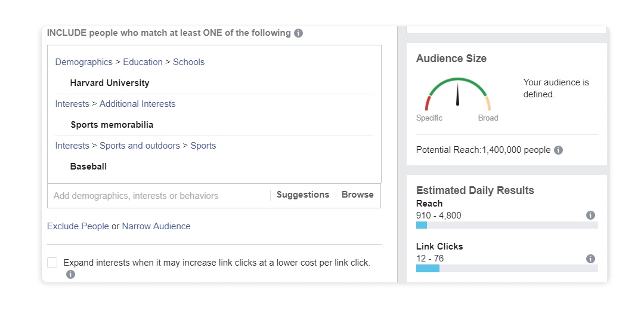Enable Expand interests checkbox
Image resolution: width=644 pixels, height=314 pixels.
pos(52,263)
